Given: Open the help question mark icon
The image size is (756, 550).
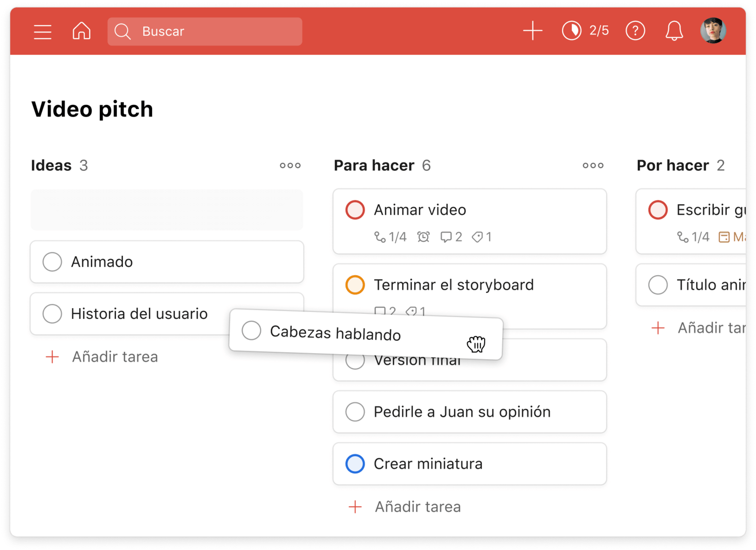Looking at the screenshot, I should point(635,31).
